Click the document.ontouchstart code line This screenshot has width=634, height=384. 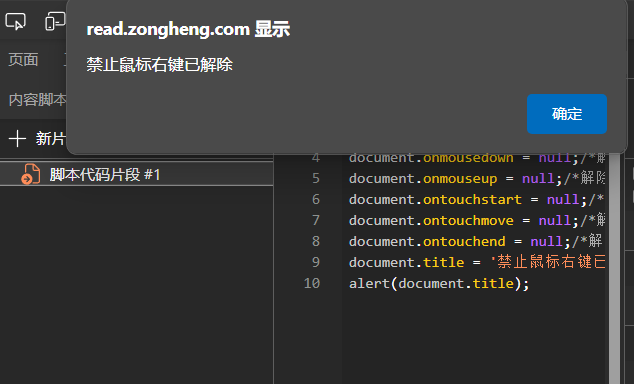click(477, 199)
